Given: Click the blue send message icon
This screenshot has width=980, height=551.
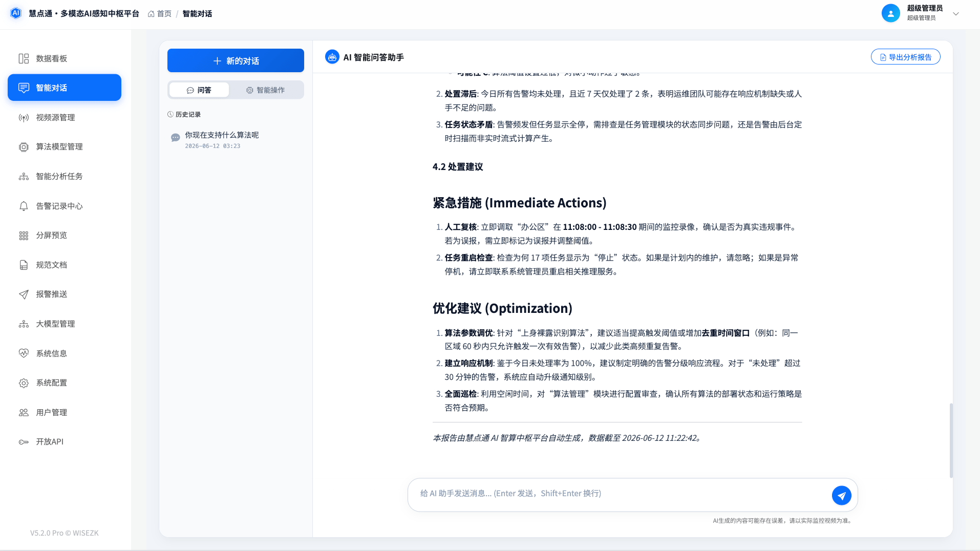Looking at the screenshot, I should point(841,495).
